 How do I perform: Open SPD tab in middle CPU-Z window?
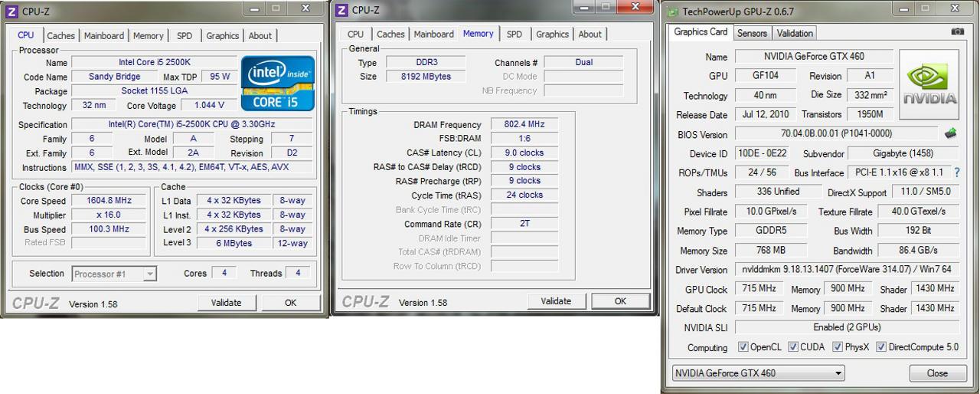514,34
